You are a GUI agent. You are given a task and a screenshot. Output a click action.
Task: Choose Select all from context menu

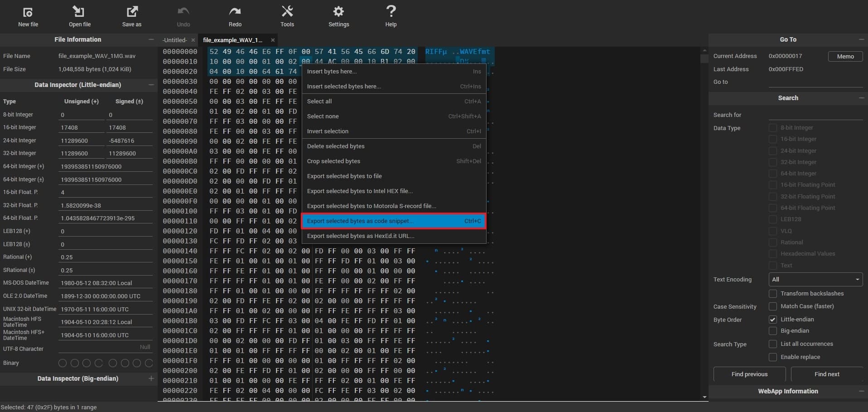[x=319, y=101]
